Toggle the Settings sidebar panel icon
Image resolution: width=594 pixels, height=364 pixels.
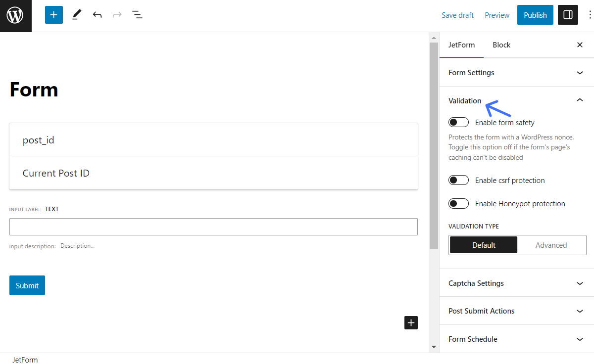tap(567, 15)
